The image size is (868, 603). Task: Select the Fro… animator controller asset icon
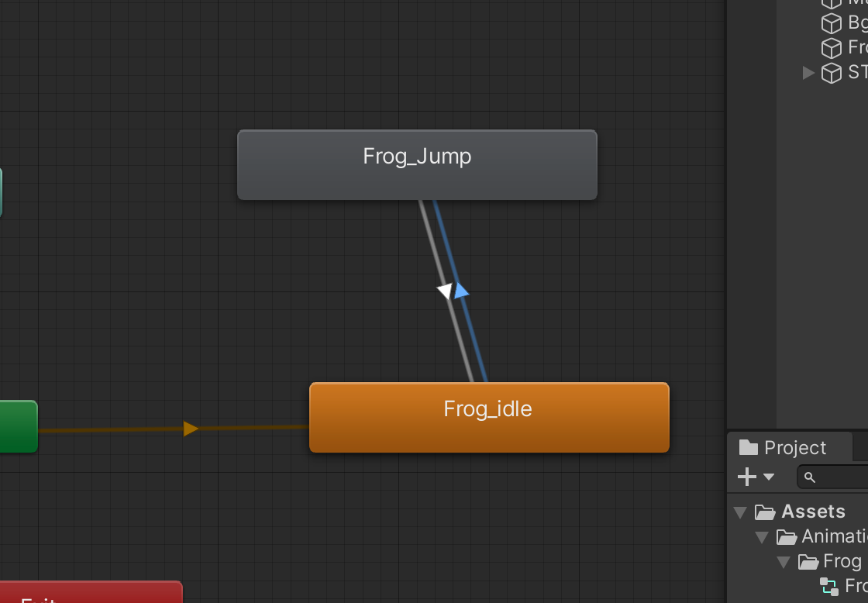click(x=828, y=587)
